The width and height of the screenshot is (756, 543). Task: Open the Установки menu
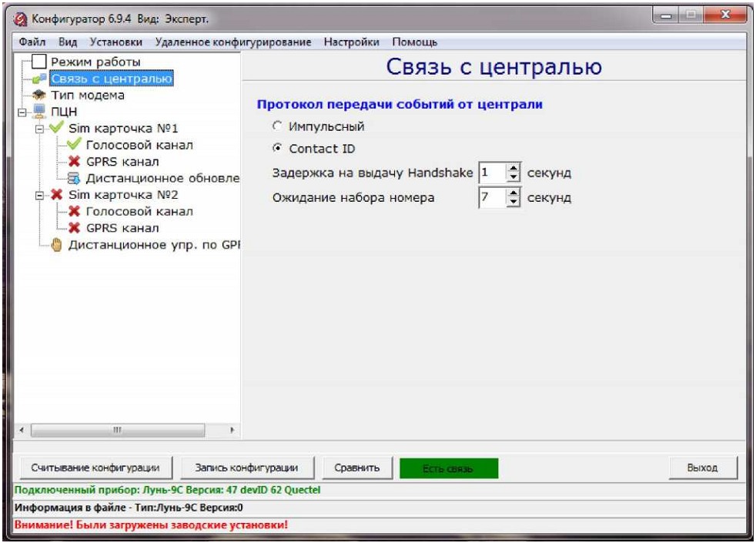[115, 42]
